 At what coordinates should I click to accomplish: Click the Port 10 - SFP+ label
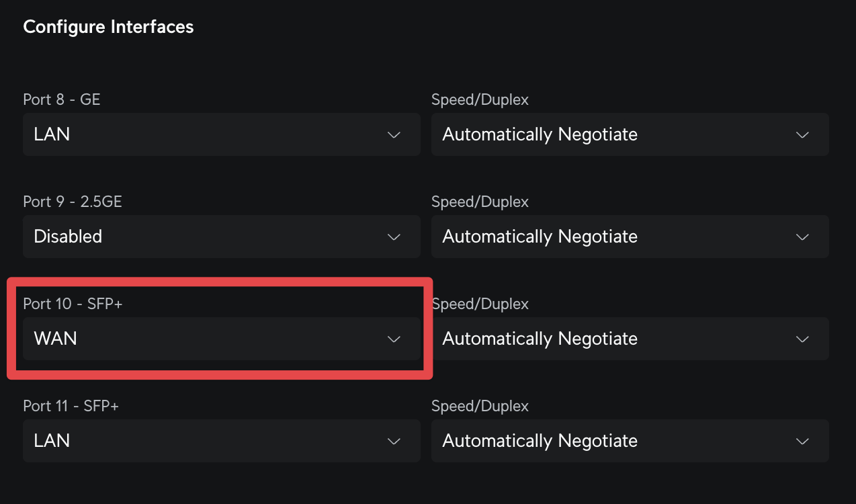pyautogui.click(x=73, y=304)
